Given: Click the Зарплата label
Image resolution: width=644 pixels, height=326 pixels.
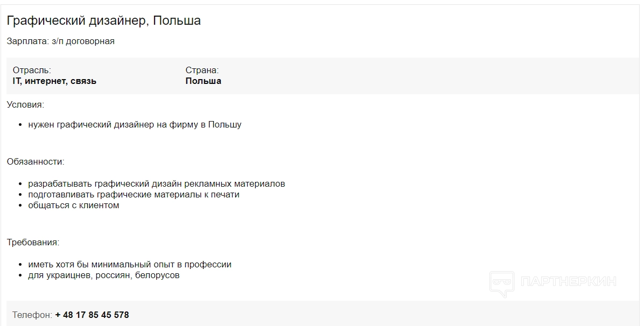Looking at the screenshot, I should point(27,41).
